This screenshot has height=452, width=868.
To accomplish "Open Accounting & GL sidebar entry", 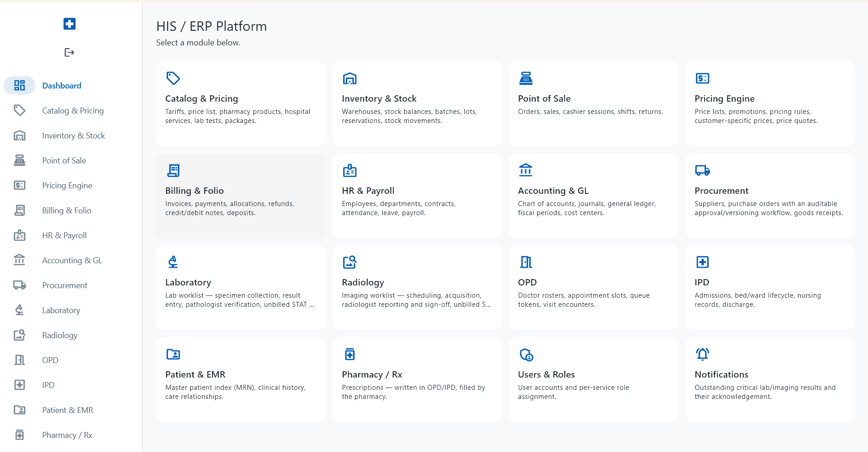I will pos(72,260).
